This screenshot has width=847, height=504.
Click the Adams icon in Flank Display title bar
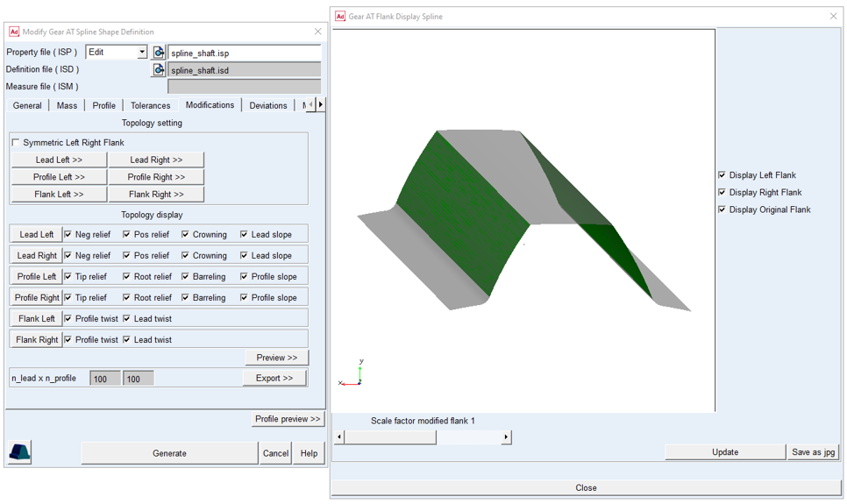point(340,16)
